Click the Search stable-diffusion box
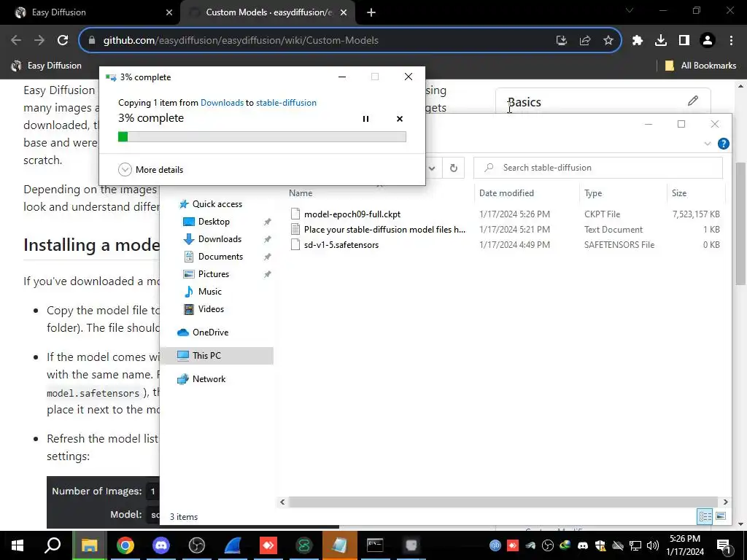The image size is (747, 560). click(598, 168)
